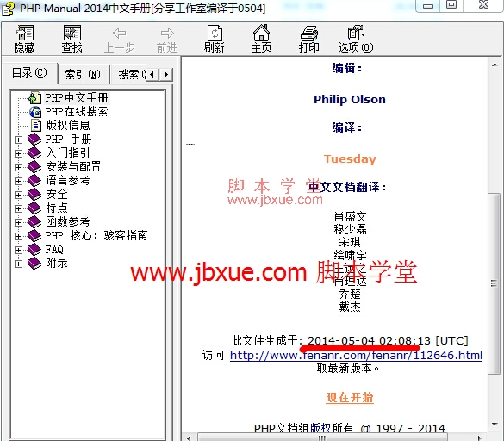Click the globe icon beside PHP在线搜索
This screenshot has width=504, height=441.
tap(35, 112)
